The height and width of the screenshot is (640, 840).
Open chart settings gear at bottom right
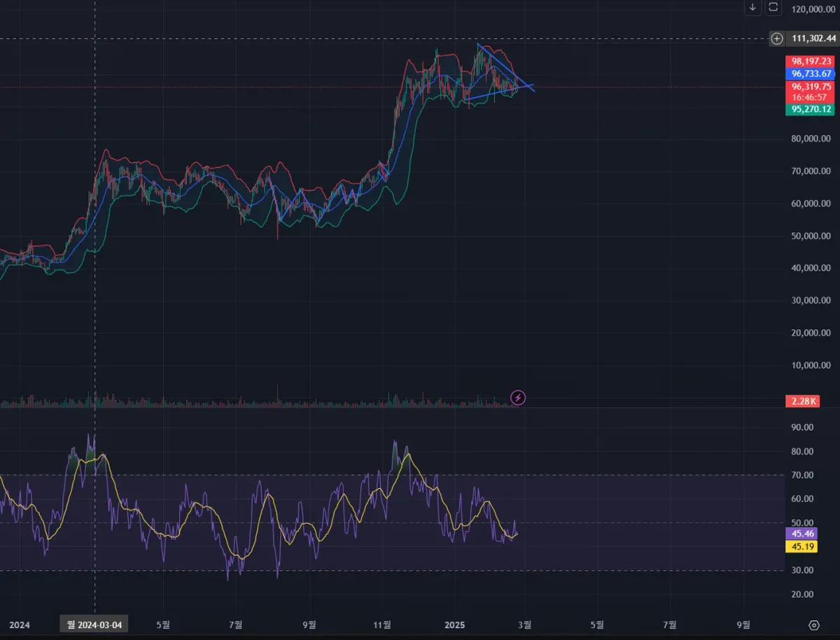pyautogui.click(x=814, y=625)
